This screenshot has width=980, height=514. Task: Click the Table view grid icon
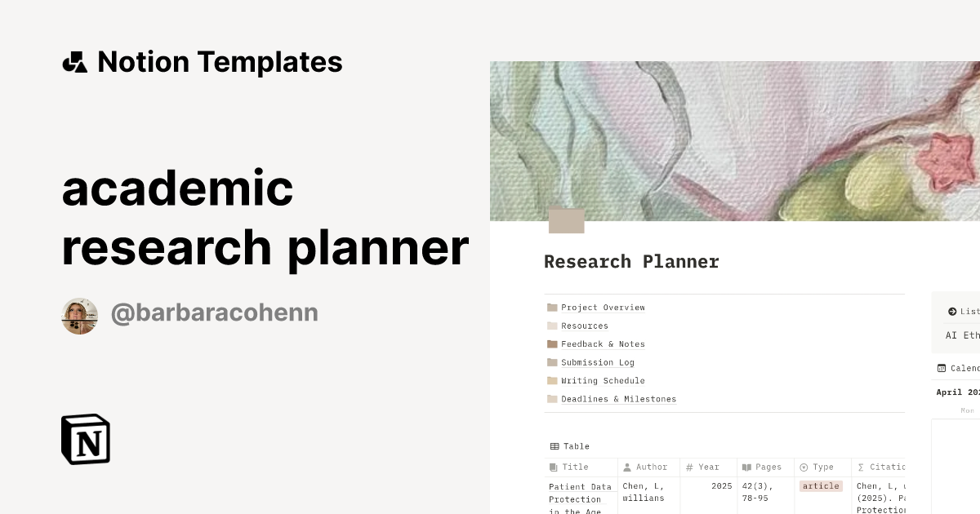(x=555, y=446)
